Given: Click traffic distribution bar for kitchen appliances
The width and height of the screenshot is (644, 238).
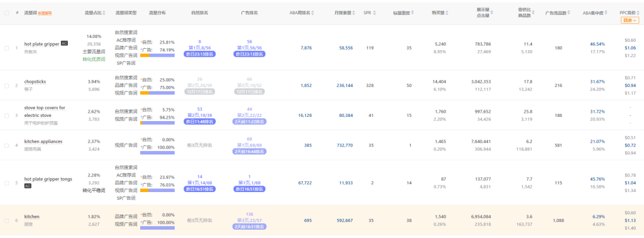Looking at the screenshot, I should (157, 153).
